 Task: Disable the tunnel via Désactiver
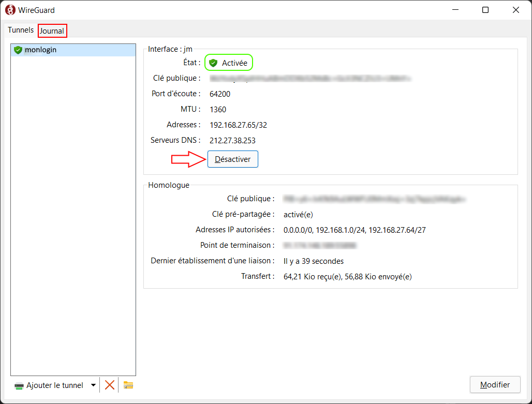coord(232,159)
